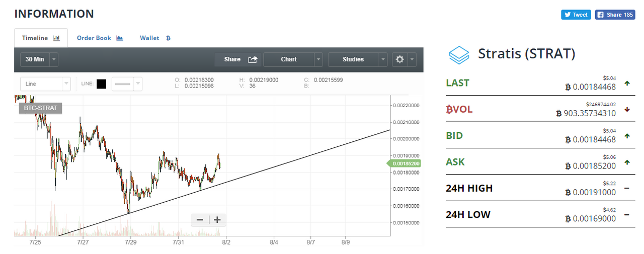Viewport: 644px width, 254px height.
Task: Click the area chart icon beside Order Book
Action: click(x=119, y=38)
